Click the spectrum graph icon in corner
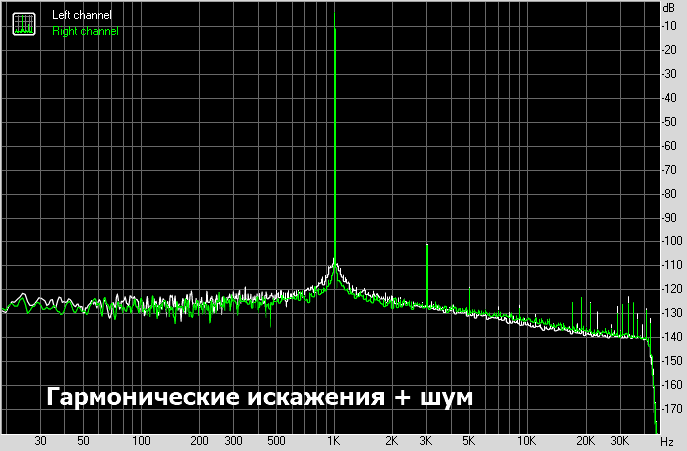This screenshot has width=687, height=451. coord(24,24)
